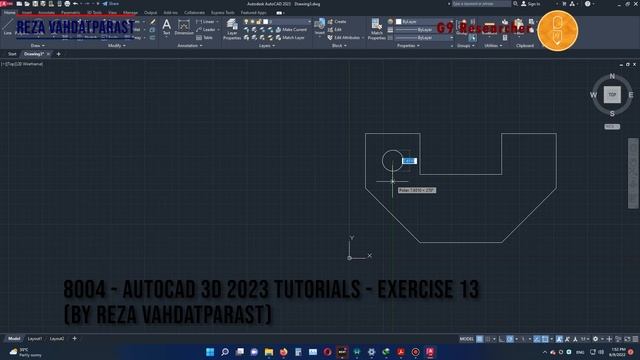Switch to the Collaborate ribbon tab

pyautogui.click(x=194, y=13)
